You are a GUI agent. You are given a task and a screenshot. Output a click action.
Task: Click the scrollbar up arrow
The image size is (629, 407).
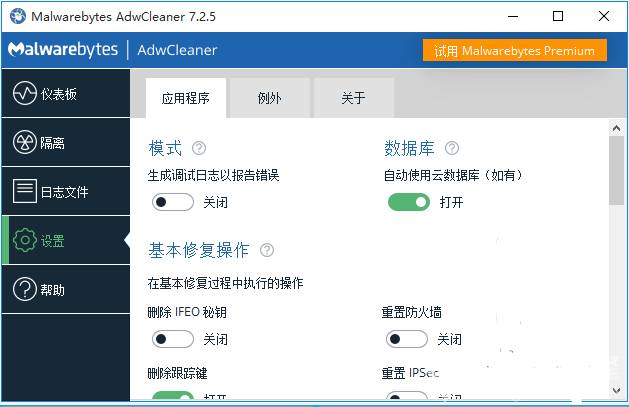point(617,128)
